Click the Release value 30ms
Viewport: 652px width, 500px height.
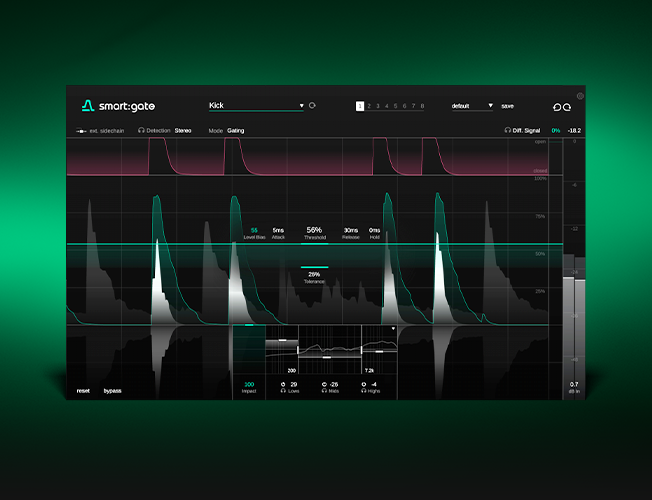pyautogui.click(x=351, y=230)
